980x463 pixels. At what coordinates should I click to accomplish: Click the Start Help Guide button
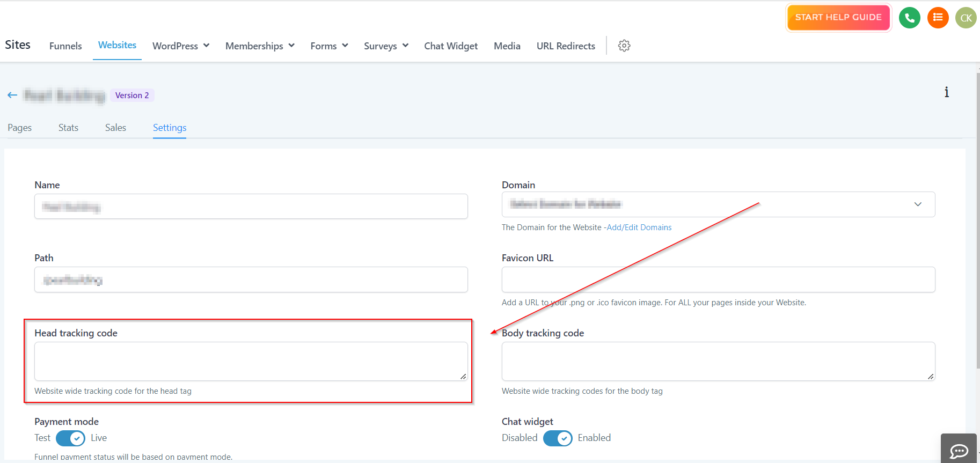point(838,17)
